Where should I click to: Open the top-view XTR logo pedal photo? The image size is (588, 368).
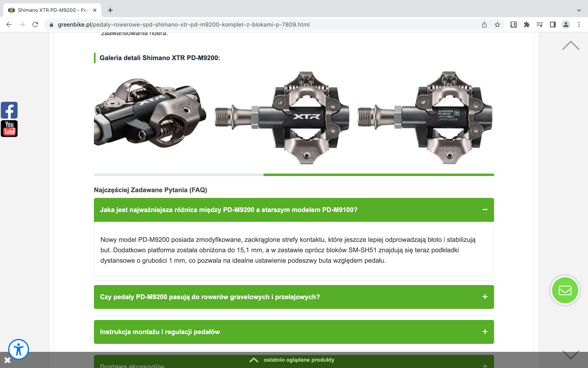(x=282, y=118)
